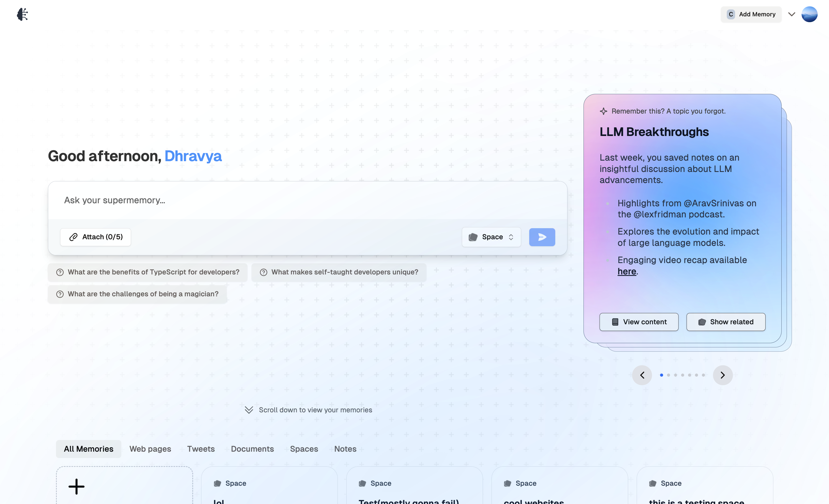Screen dimensions: 829x504
Task: Click the Show related button
Action: point(726,322)
